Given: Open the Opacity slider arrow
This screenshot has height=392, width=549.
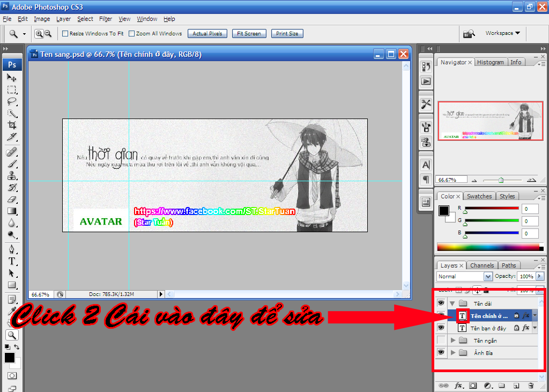Looking at the screenshot, I should [x=539, y=276].
